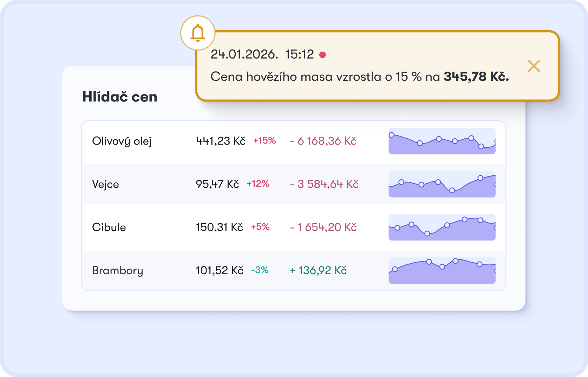Open the Cibule price trend chart
This screenshot has height=377, width=588.
442,227
